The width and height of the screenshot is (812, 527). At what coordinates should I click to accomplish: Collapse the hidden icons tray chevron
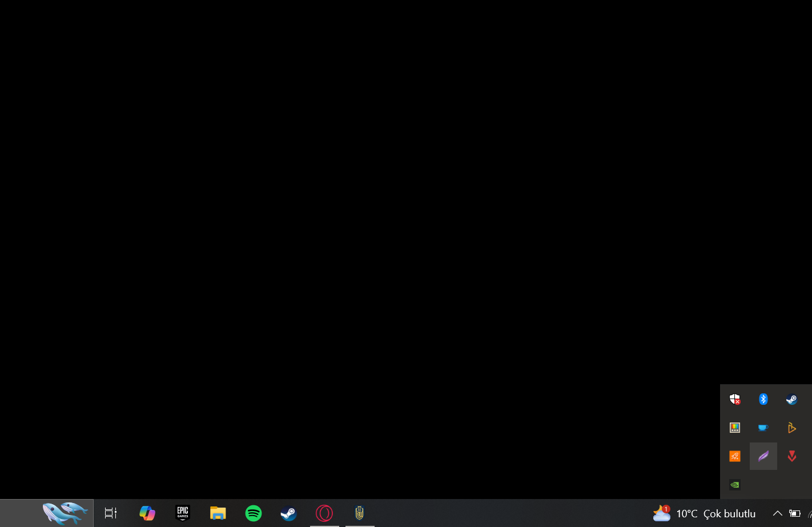(x=777, y=513)
